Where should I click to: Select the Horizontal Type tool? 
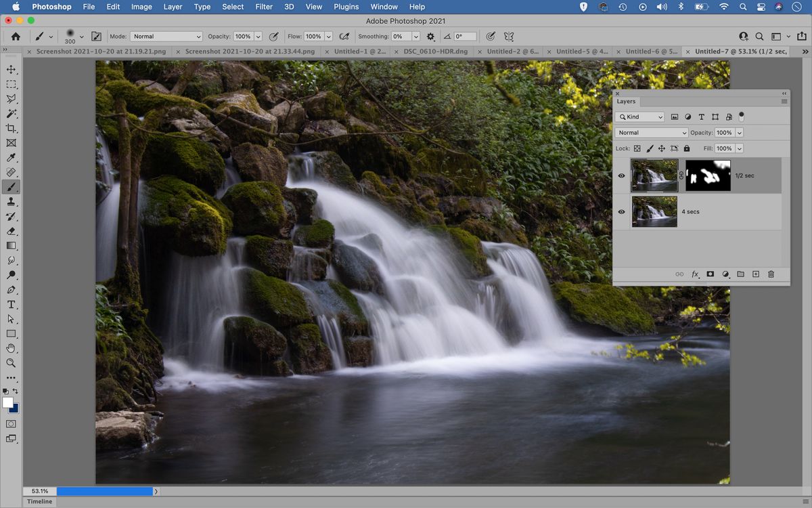pyautogui.click(x=11, y=305)
